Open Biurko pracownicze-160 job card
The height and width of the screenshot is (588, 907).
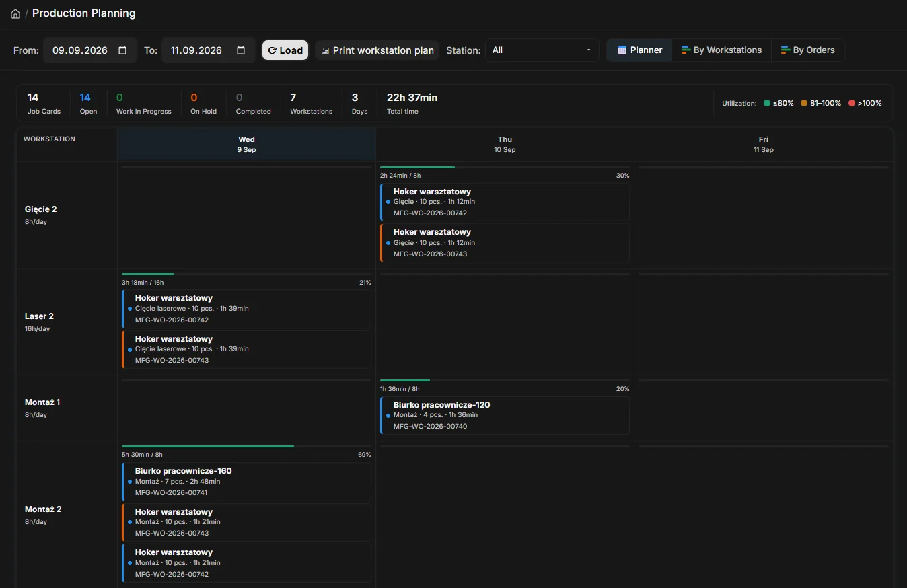(x=246, y=481)
